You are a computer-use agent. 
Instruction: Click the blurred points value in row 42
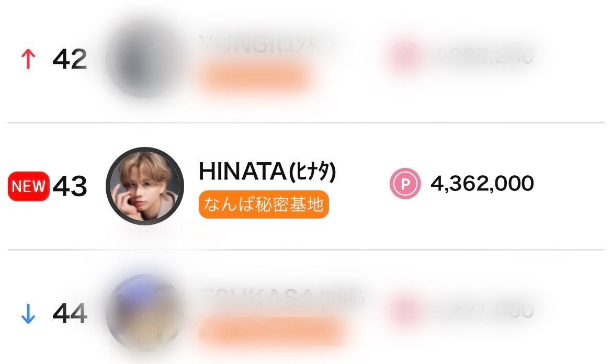[x=482, y=56]
